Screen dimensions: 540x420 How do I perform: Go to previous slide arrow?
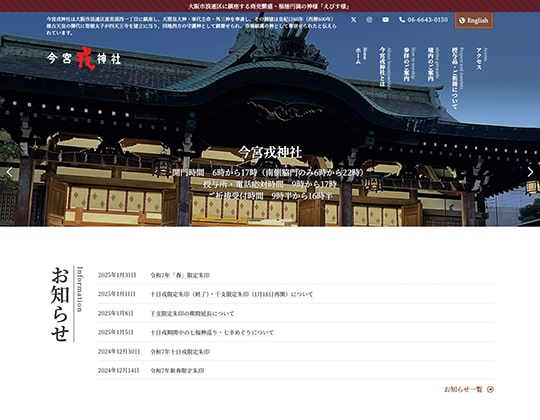point(10,172)
